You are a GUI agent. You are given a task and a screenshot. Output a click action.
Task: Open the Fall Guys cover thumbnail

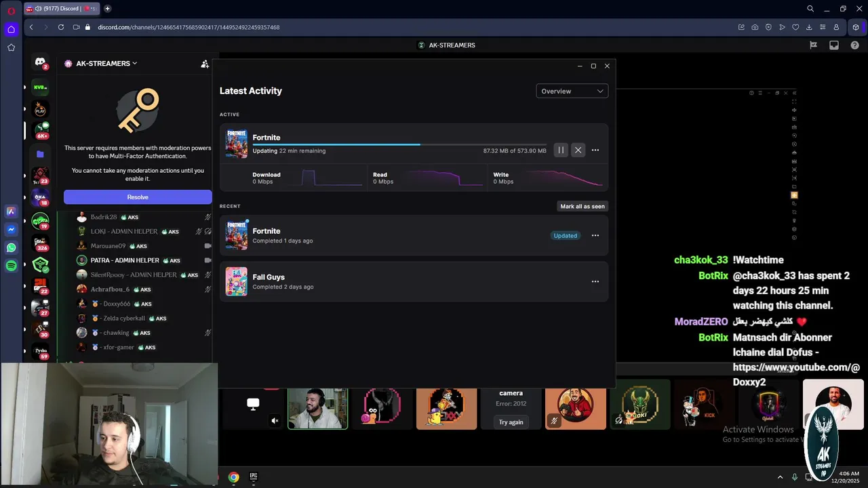click(237, 281)
